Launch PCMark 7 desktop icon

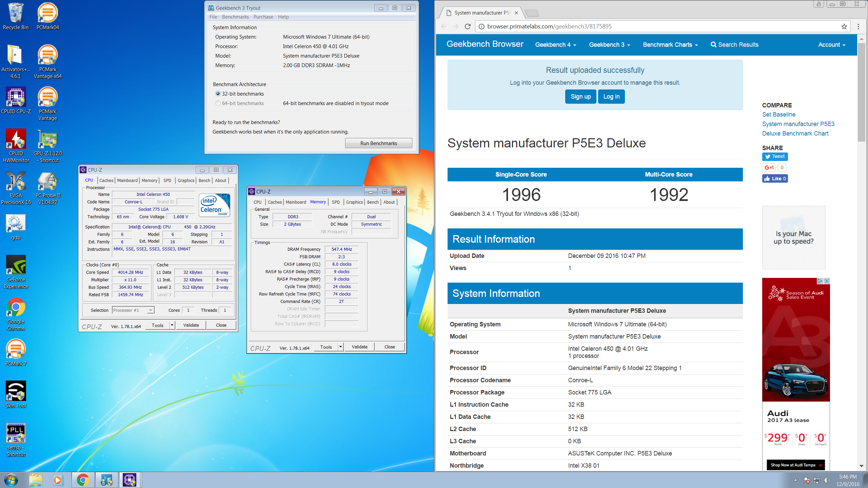point(16,352)
